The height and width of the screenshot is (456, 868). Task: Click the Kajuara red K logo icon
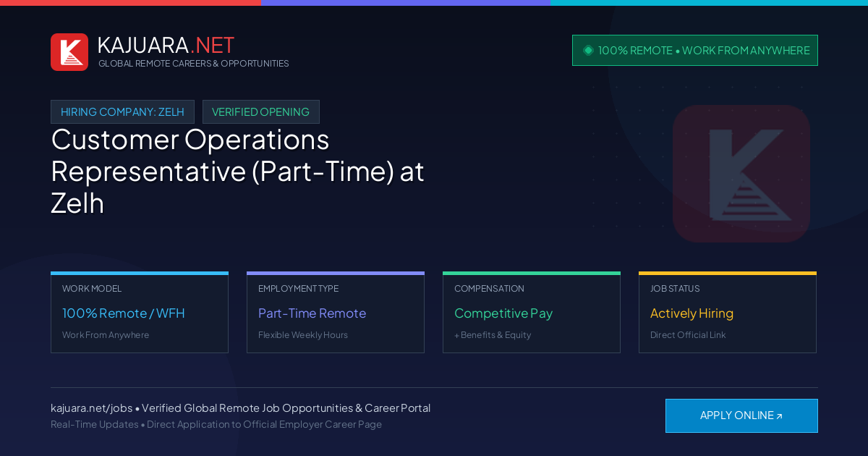[x=69, y=52]
